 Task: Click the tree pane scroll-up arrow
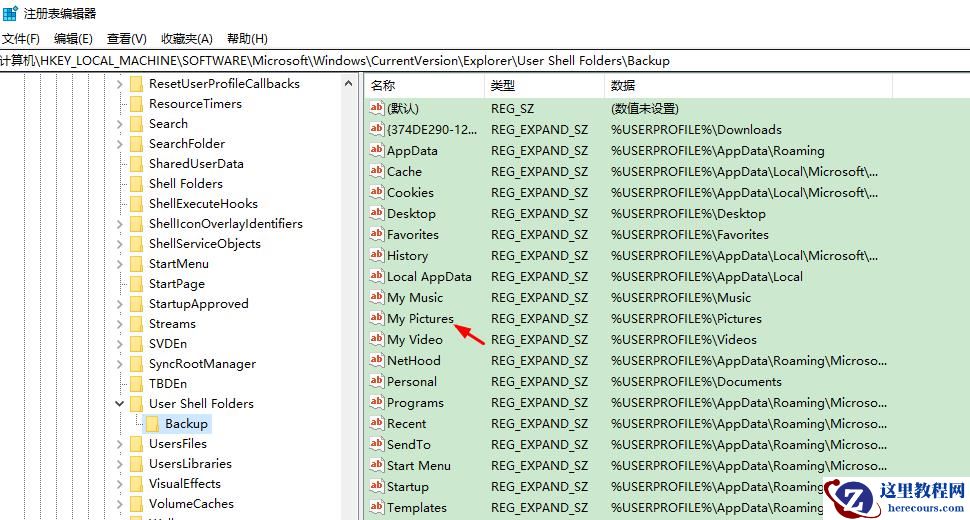pyautogui.click(x=348, y=83)
